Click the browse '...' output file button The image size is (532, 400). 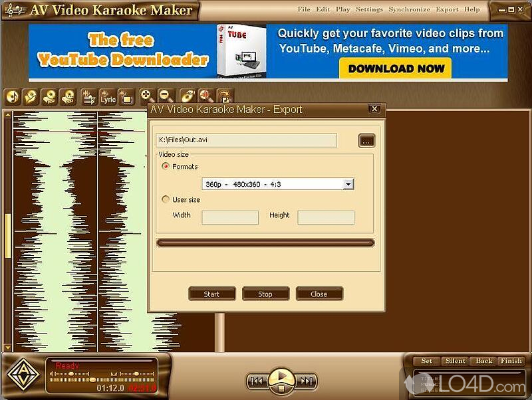[x=366, y=141]
